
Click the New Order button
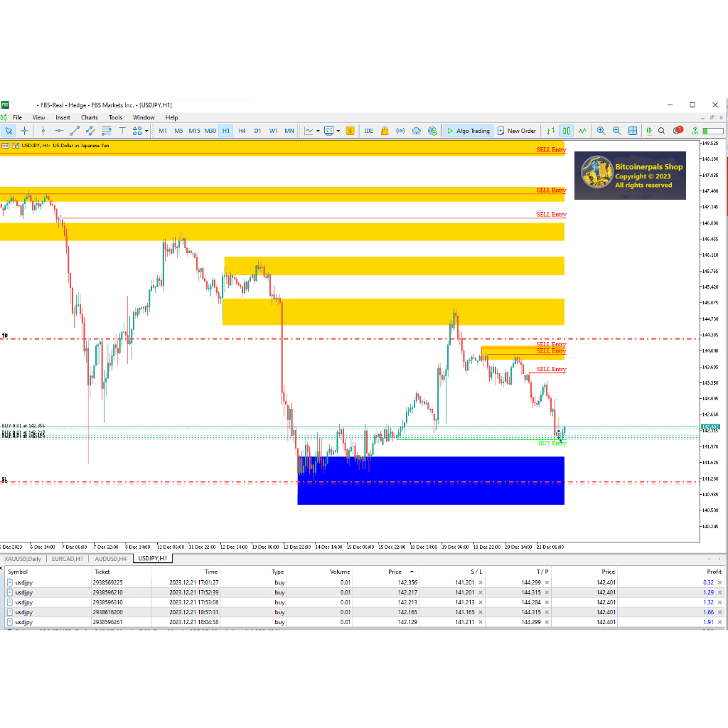pyautogui.click(x=516, y=131)
